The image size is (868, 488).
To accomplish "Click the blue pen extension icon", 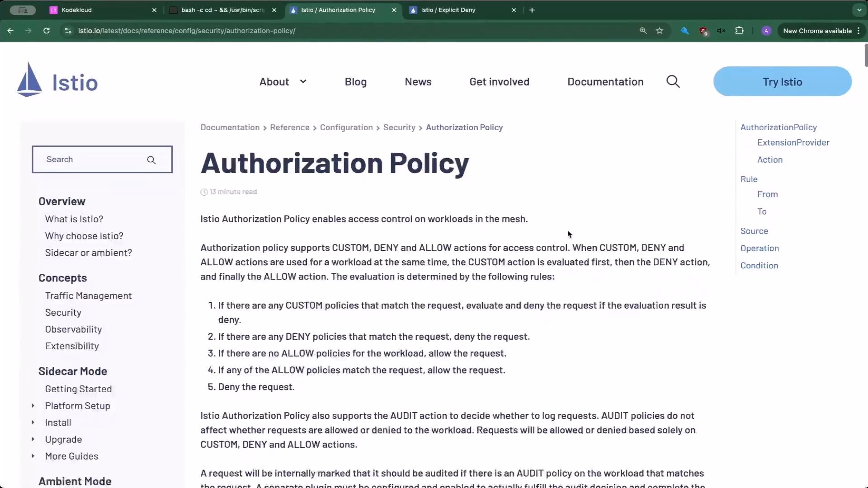I will pyautogui.click(x=685, y=31).
